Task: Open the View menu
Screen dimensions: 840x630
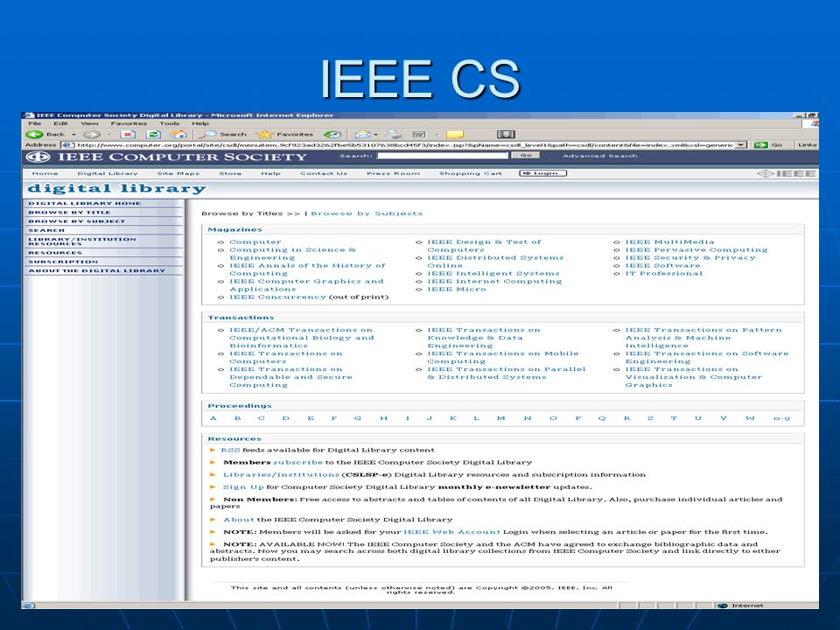Action: coord(89,123)
